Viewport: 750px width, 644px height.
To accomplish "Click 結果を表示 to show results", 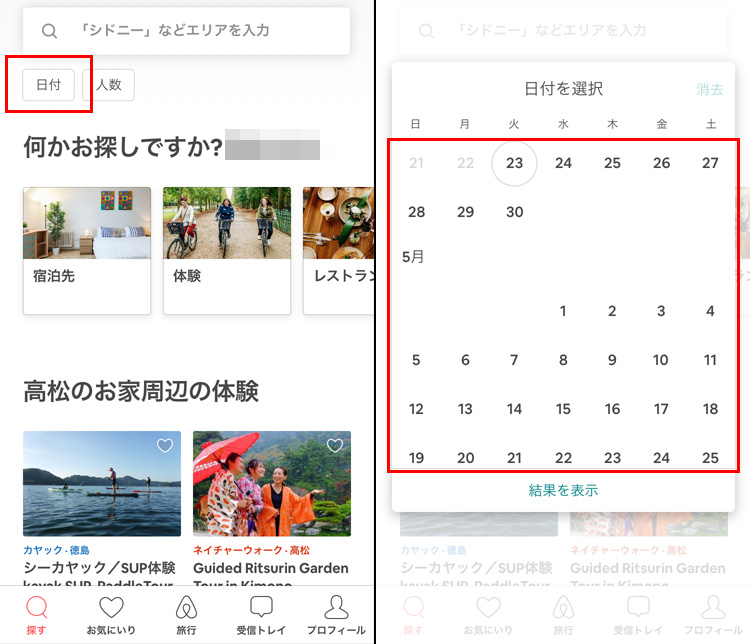I will click(x=563, y=490).
